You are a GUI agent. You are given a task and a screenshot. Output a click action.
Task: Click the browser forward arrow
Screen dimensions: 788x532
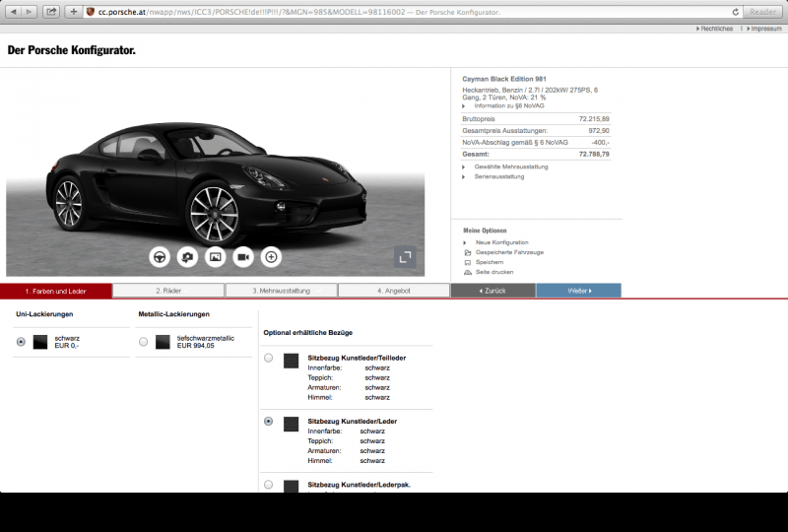[30, 12]
